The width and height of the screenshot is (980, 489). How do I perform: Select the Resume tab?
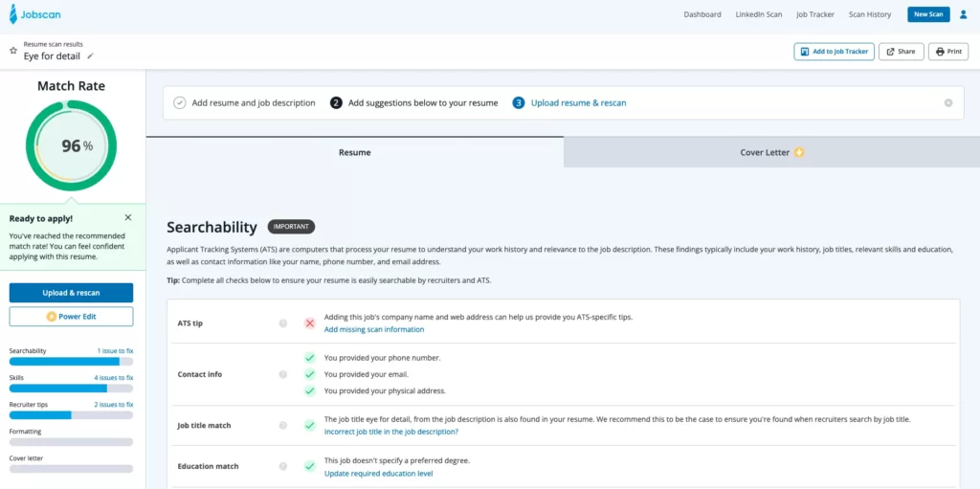pos(354,152)
